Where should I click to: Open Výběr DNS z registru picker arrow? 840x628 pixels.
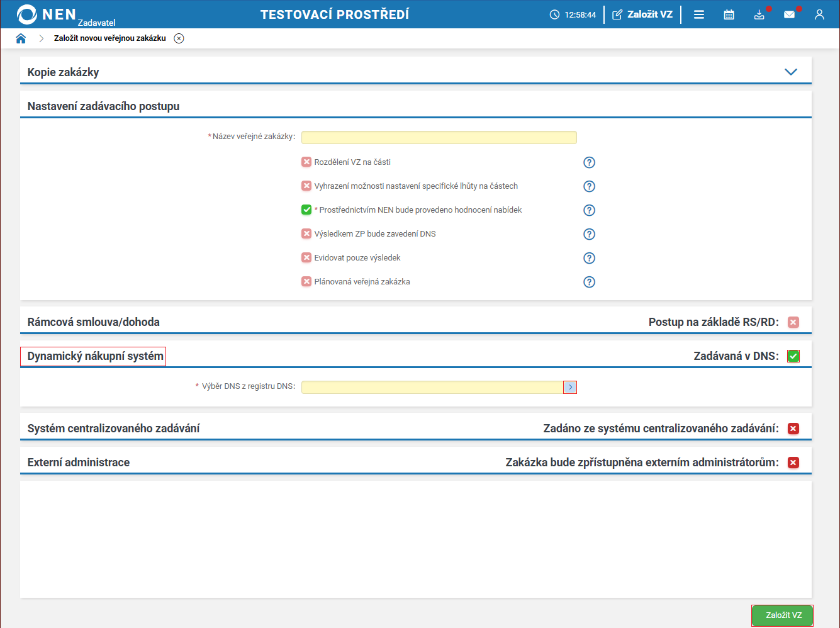[x=570, y=387]
